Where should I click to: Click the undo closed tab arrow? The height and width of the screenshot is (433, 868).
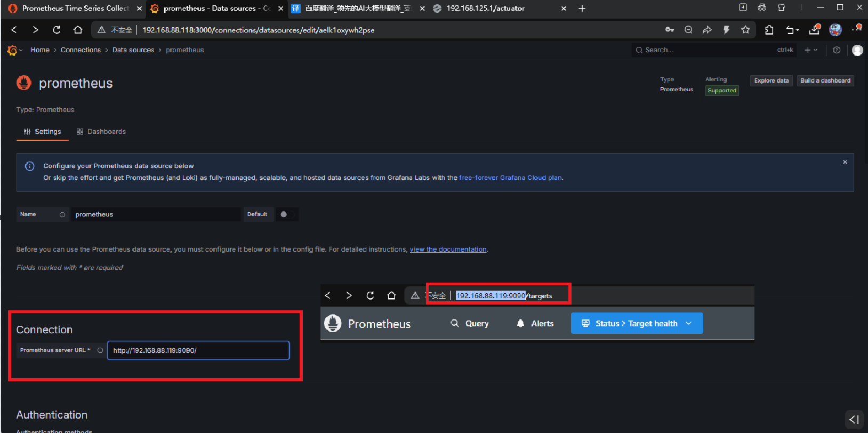790,30
